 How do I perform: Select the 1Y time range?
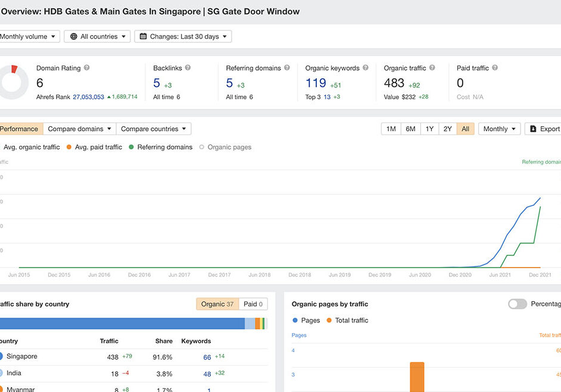429,129
